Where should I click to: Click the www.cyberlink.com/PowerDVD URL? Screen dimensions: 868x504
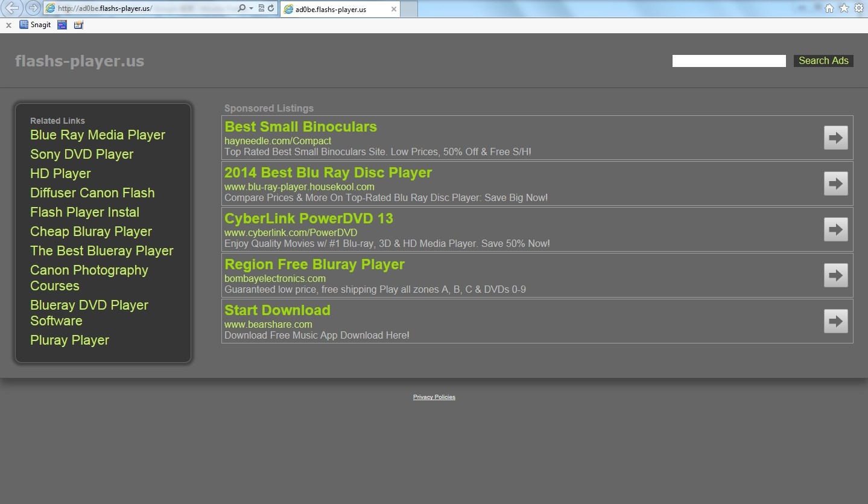point(291,232)
